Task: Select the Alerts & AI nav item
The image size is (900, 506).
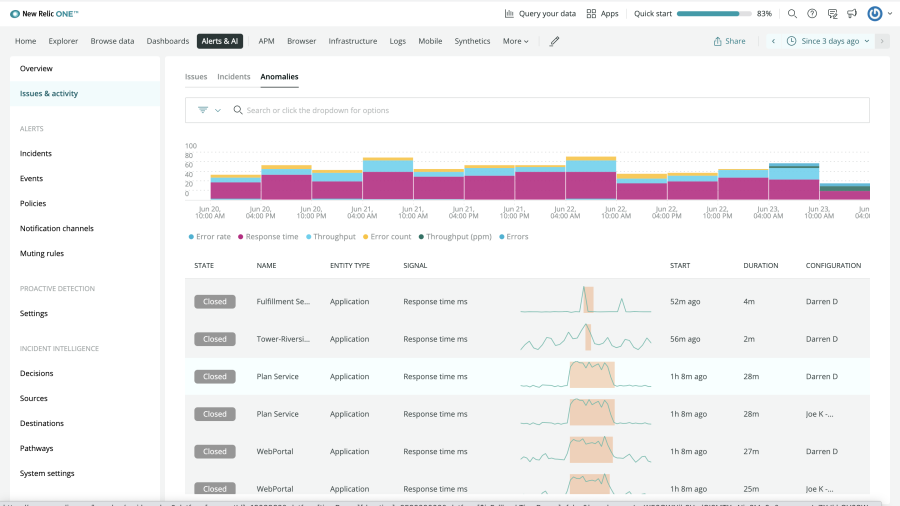Action: tap(220, 41)
